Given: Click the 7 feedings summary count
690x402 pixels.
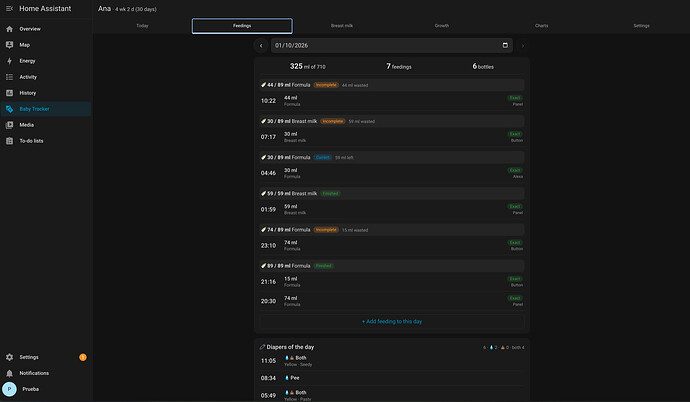Looking at the screenshot, I should pyautogui.click(x=399, y=66).
